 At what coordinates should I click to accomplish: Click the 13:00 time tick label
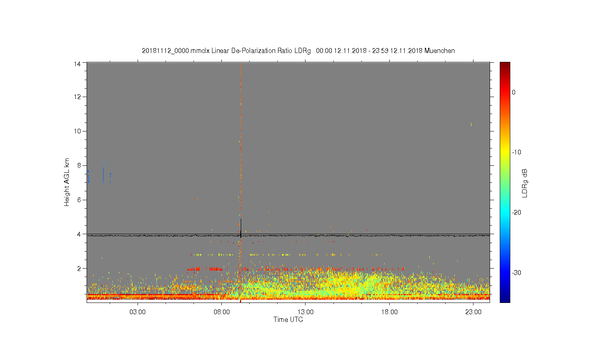coord(306,312)
